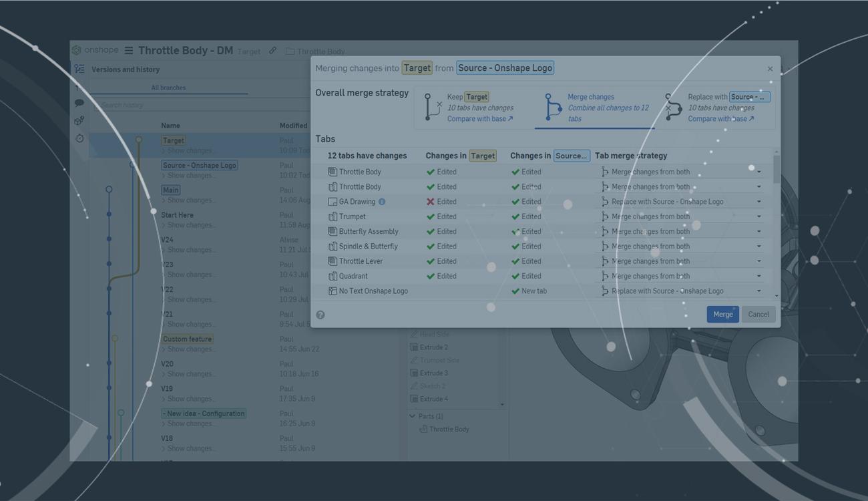
Task: Select the Main version in the history list
Action: click(170, 190)
